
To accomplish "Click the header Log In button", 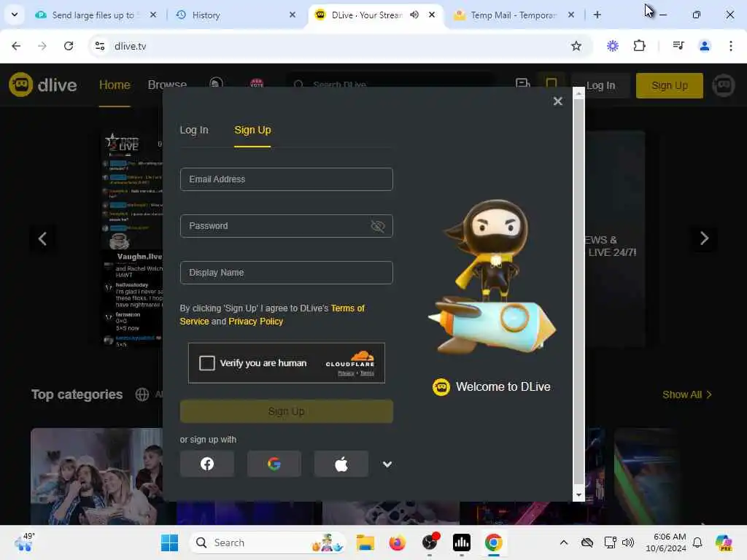I will (x=600, y=86).
